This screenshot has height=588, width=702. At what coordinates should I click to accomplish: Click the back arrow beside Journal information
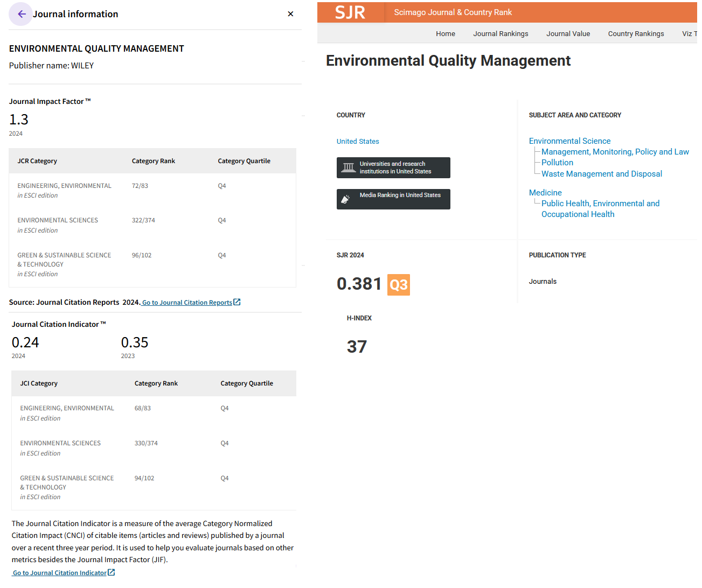click(x=21, y=14)
